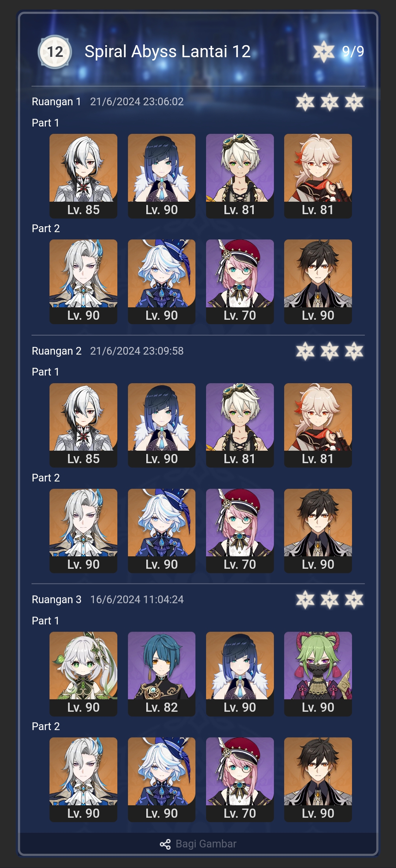Screen dimensions: 396x868
Task: Select Lv. 70 pink-haired character in Ruangan 1
Action: click(x=240, y=282)
